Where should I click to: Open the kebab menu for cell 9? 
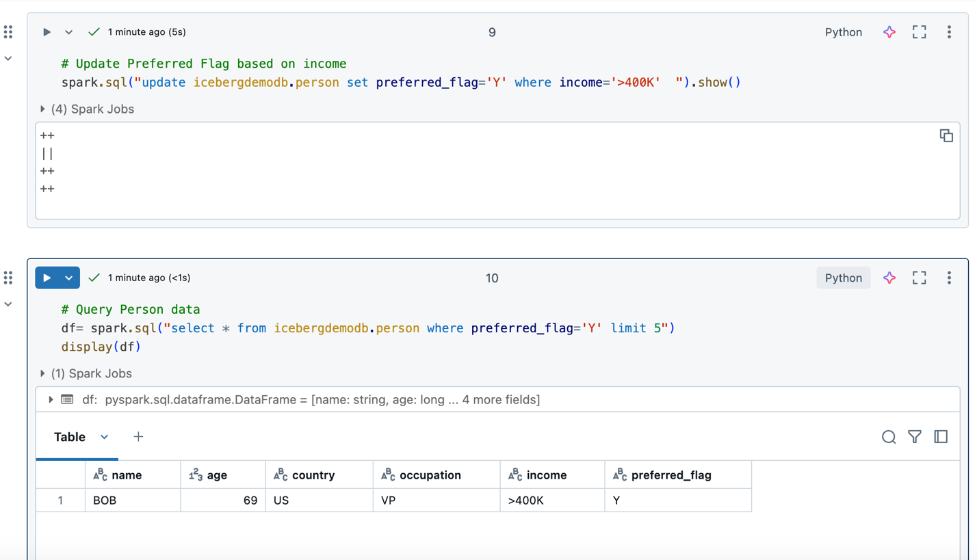[949, 32]
